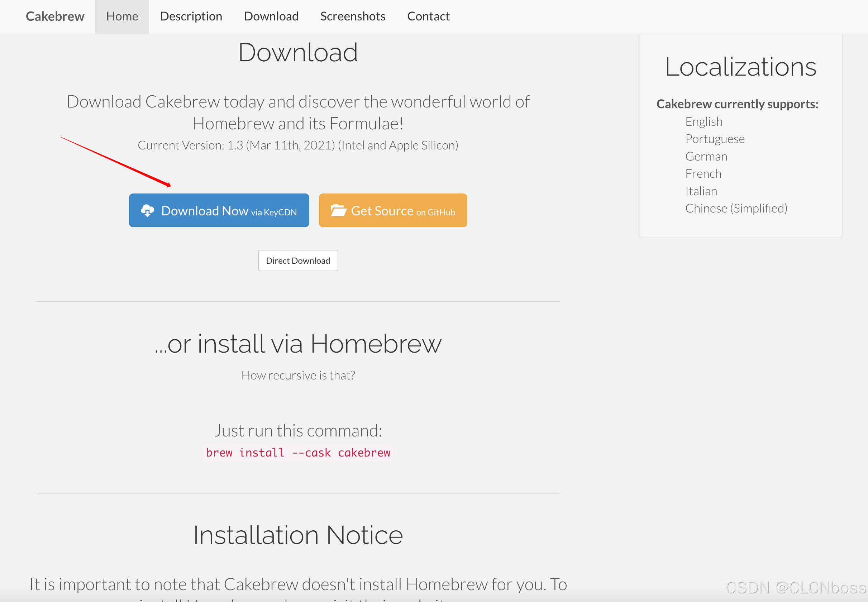Click the Chinese (Simplified) entry

coord(736,208)
